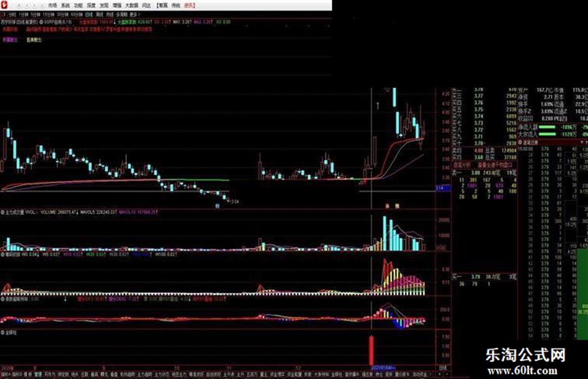This screenshot has height=379, width=588.
Task: Select the 3.74 sell order price row
Action: pos(485,116)
